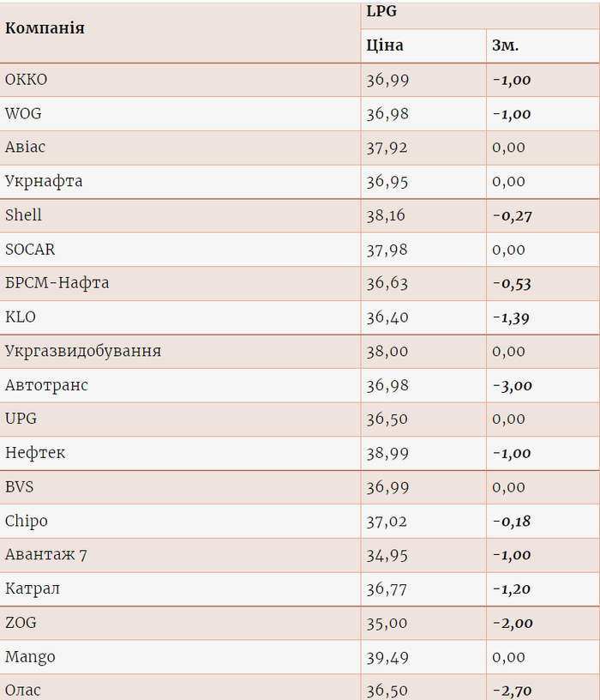Select the Ціна subheader cell
600x700 pixels.
(384, 45)
